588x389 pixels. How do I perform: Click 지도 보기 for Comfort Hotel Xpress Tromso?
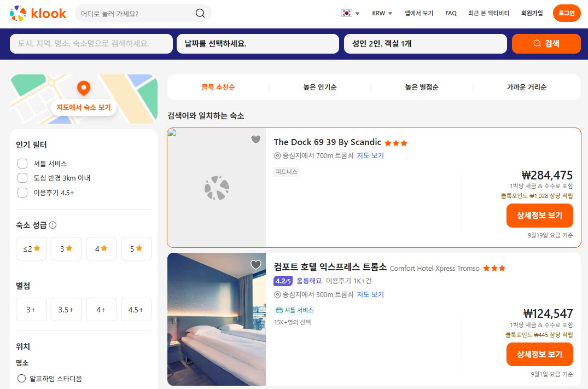[370, 294]
